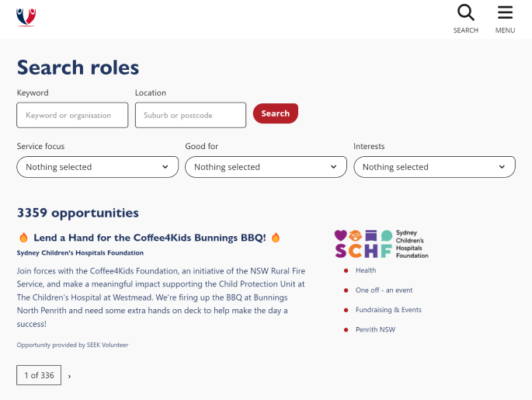Go to next page arrow
The image size is (532, 400).
pyautogui.click(x=69, y=376)
